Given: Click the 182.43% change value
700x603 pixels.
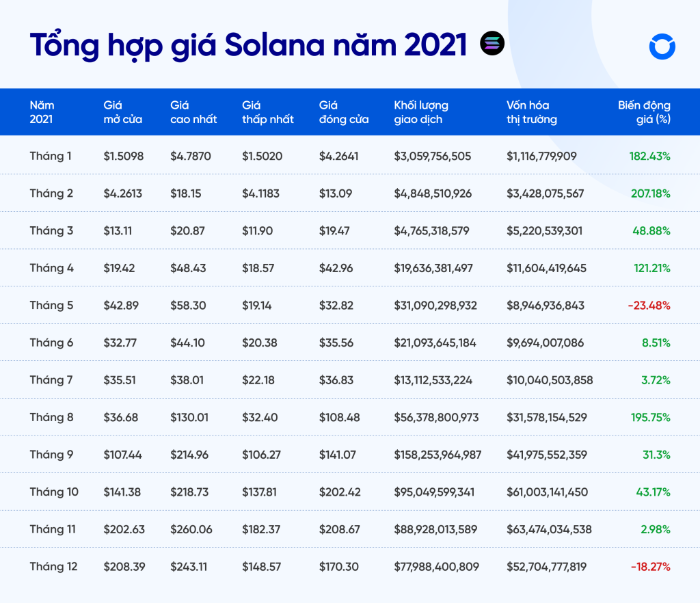Looking at the screenshot, I should pyautogui.click(x=650, y=156).
